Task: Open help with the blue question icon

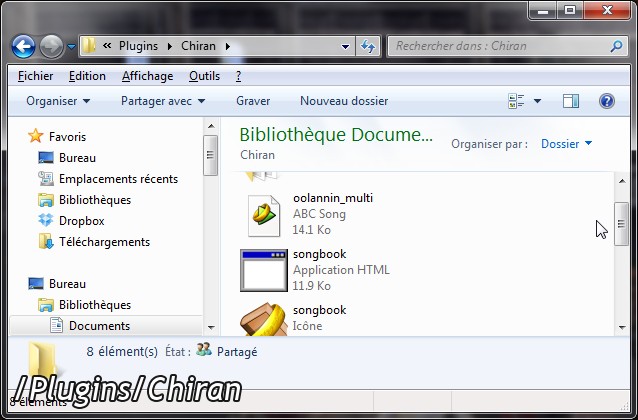Action: pyautogui.click(x=607, y=101)
